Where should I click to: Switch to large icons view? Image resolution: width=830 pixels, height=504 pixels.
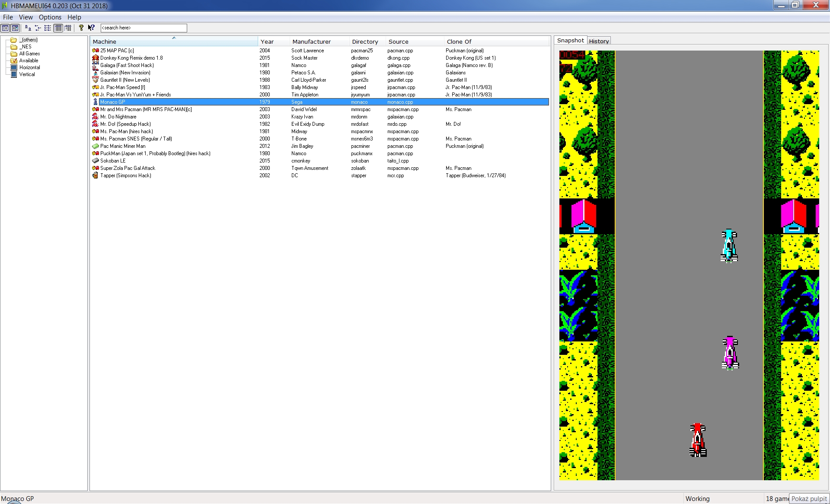pos(28,28)
